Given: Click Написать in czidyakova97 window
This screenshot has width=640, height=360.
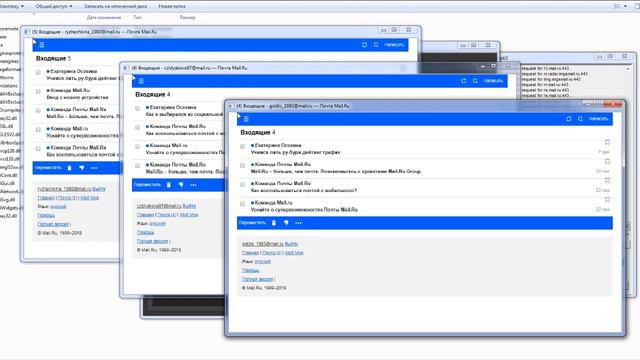Looking at the screenshot, I should pos(493,81).
